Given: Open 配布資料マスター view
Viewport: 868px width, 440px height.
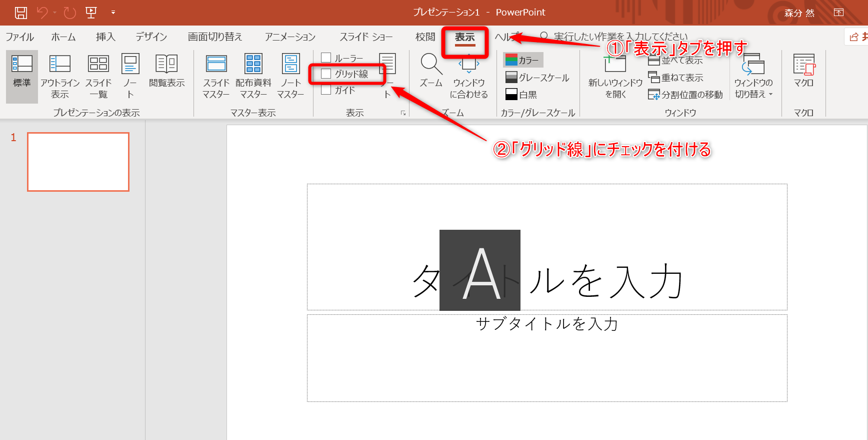Looking at the screenshot, I should click(253, 77).
